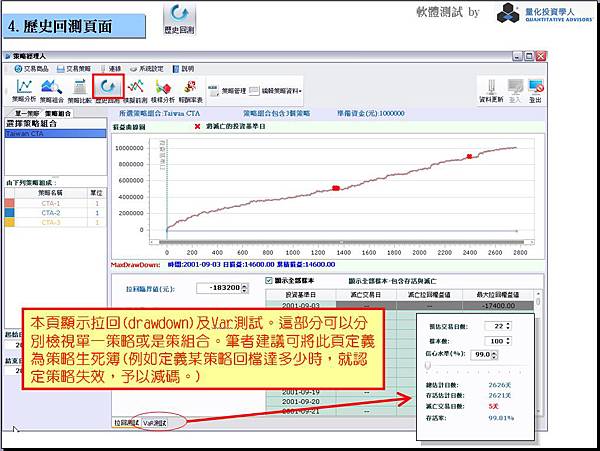Click the globe icon beside 交易商品

(x=18, y=69)
